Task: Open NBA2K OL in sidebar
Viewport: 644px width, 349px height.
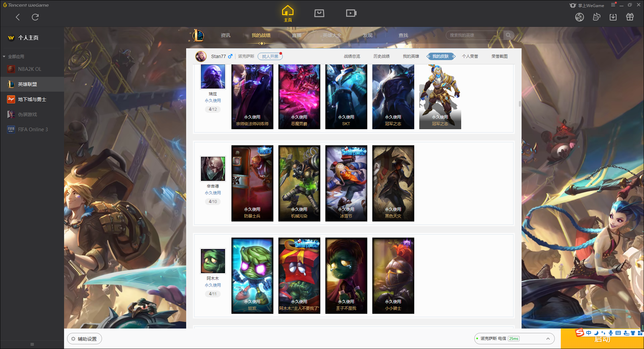Action: (x=32, y=69)
